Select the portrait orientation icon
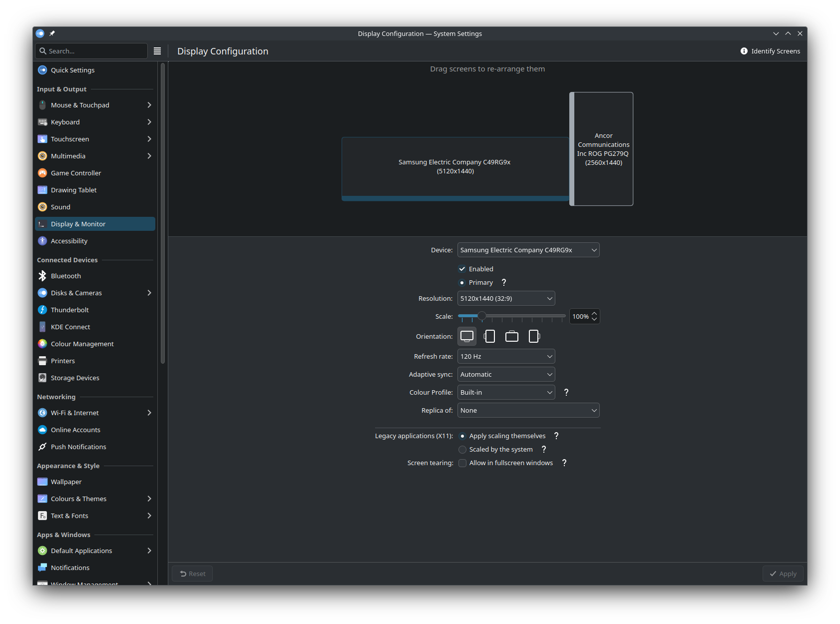This screenshot has width=840, height=624. 489,336
